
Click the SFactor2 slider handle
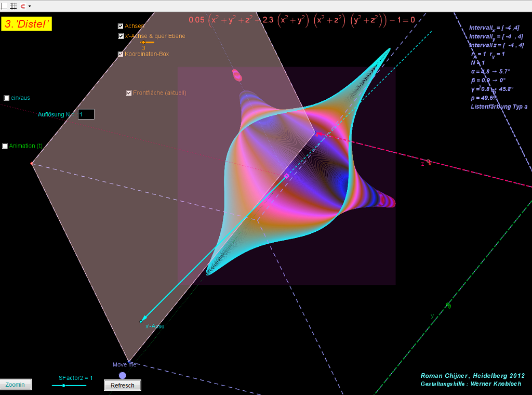click(63, 386)
